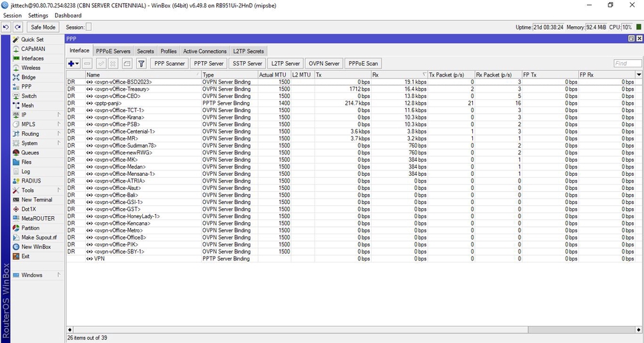Image resolution: width=644 pixels, height=343 pixels.
Task: Open Mesh menu
Action: pyautogui.click(x=28, y=105)
